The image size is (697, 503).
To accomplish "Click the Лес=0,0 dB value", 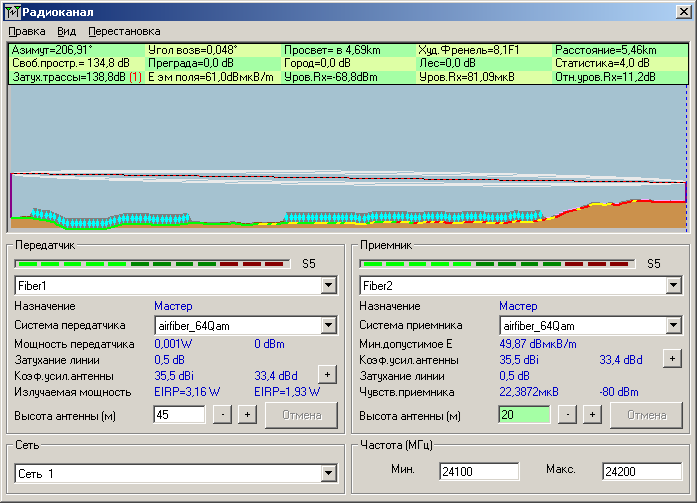I will (447, 64).
